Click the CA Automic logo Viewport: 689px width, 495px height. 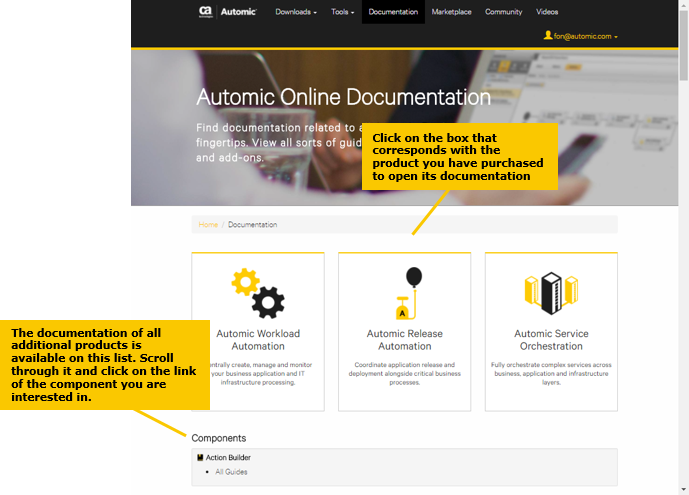click(227, 12)
